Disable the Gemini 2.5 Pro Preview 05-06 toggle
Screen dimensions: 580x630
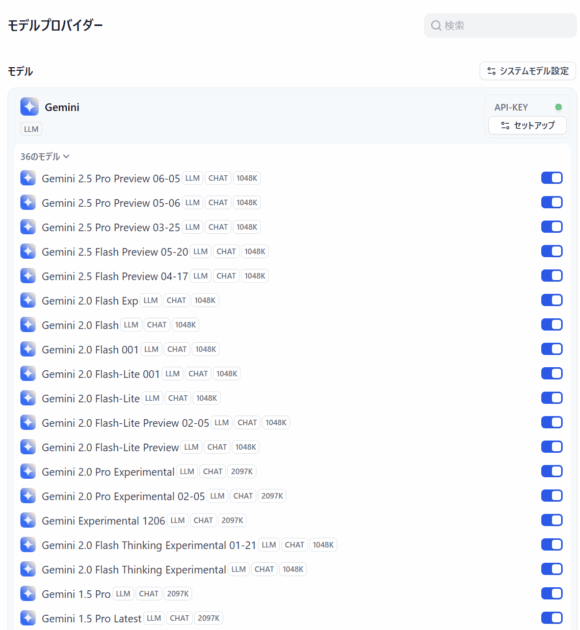click(x=551, y=202)
